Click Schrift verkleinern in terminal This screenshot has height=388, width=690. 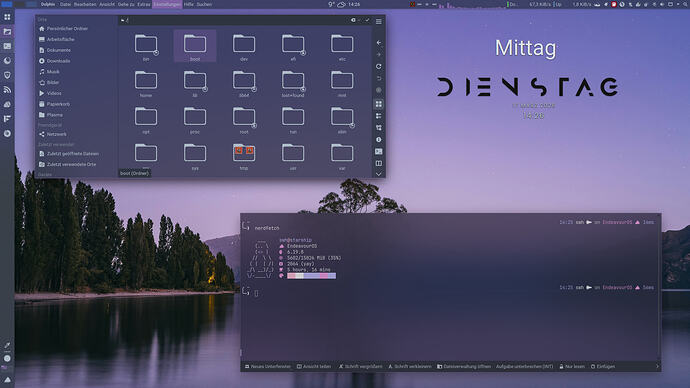click(x=410, y=366)
